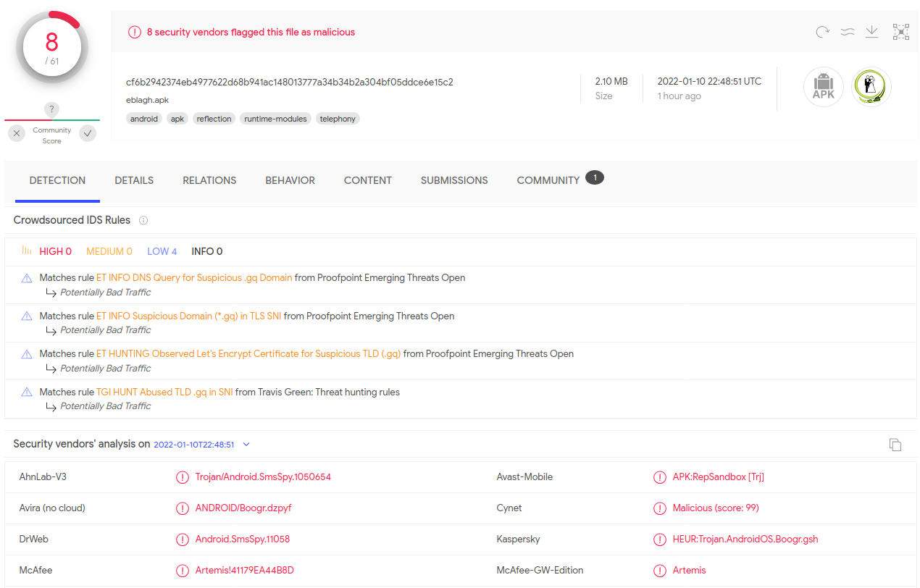Click the Malicious (score: 99) result
The height and width of the screenshot is (588, 920).
[x=716, y=508]
